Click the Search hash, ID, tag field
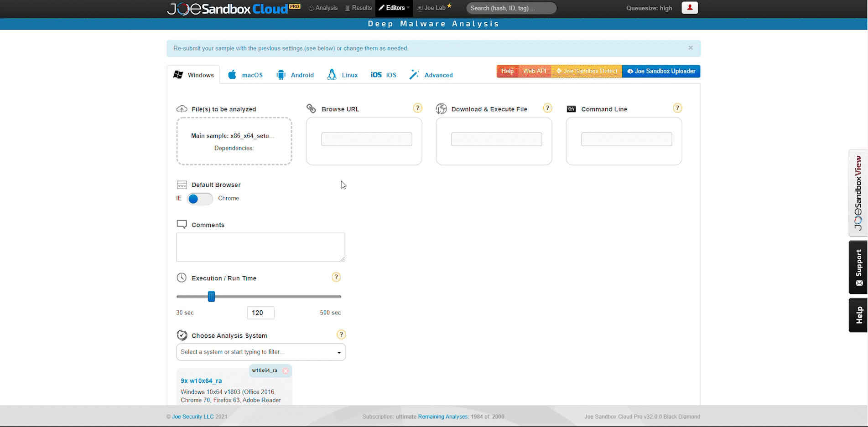 511,8
